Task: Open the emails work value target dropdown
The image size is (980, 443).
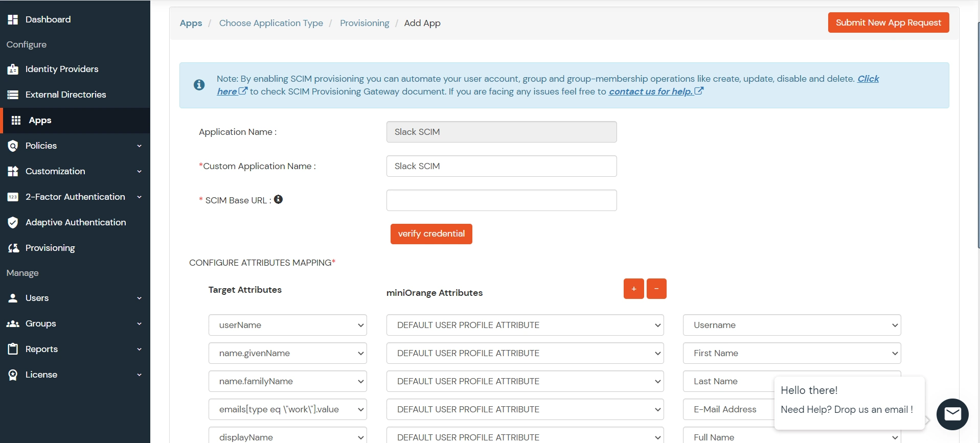Action: (288, 409)
